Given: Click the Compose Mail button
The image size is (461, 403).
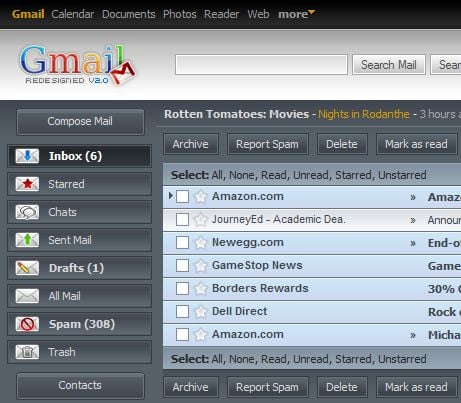Looking at the screenshot, I should point(80,122).
